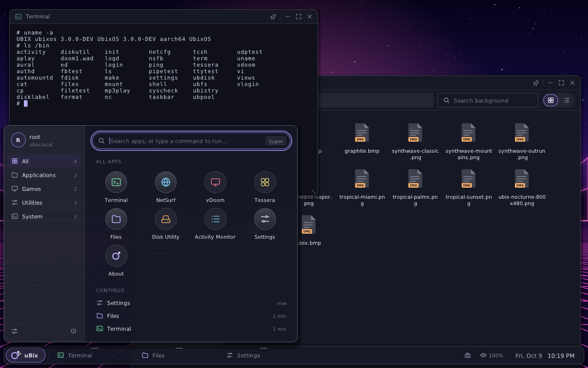Image resolution: width=588 pixels, height=368 pixels.
Task: Open synthwave-outrun.png in Files window
Action: point(522,142)
